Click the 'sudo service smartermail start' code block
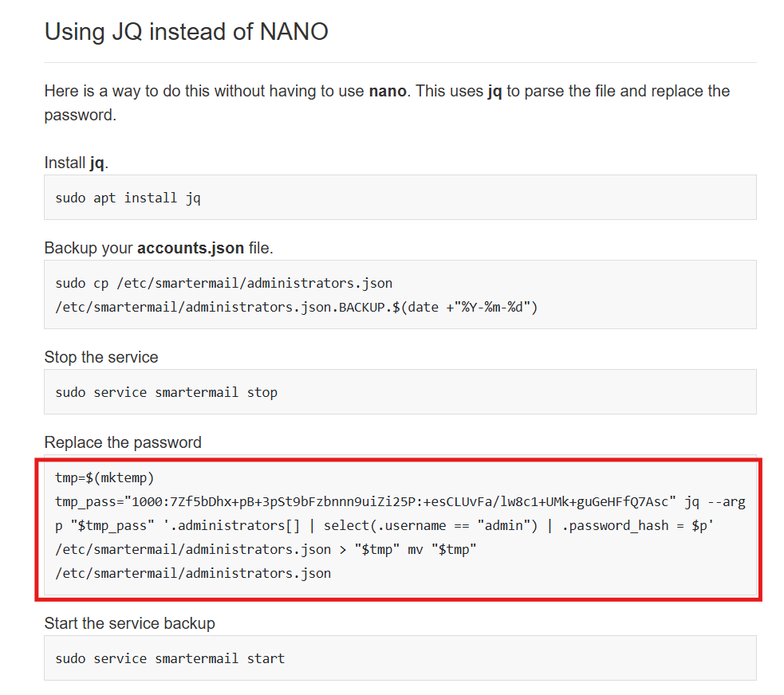 click(169, 658)
